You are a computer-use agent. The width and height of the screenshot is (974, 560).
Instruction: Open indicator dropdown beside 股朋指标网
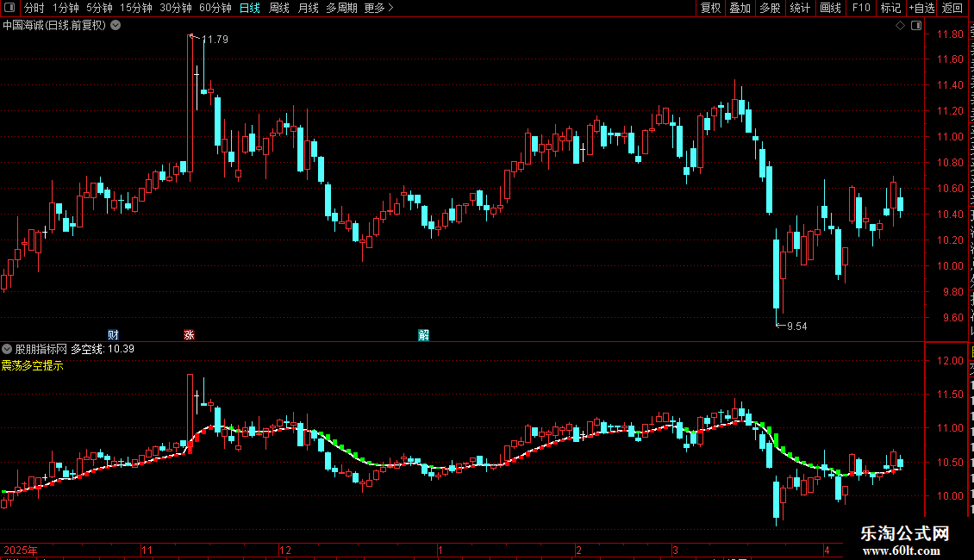pyautogui.click(x=7, y=349)
